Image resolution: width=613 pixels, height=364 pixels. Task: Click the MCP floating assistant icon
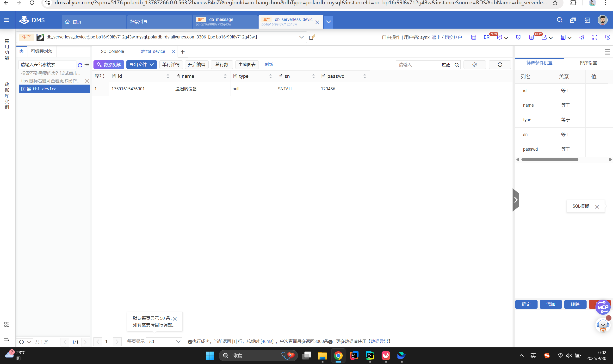click(x=603, y=307)
